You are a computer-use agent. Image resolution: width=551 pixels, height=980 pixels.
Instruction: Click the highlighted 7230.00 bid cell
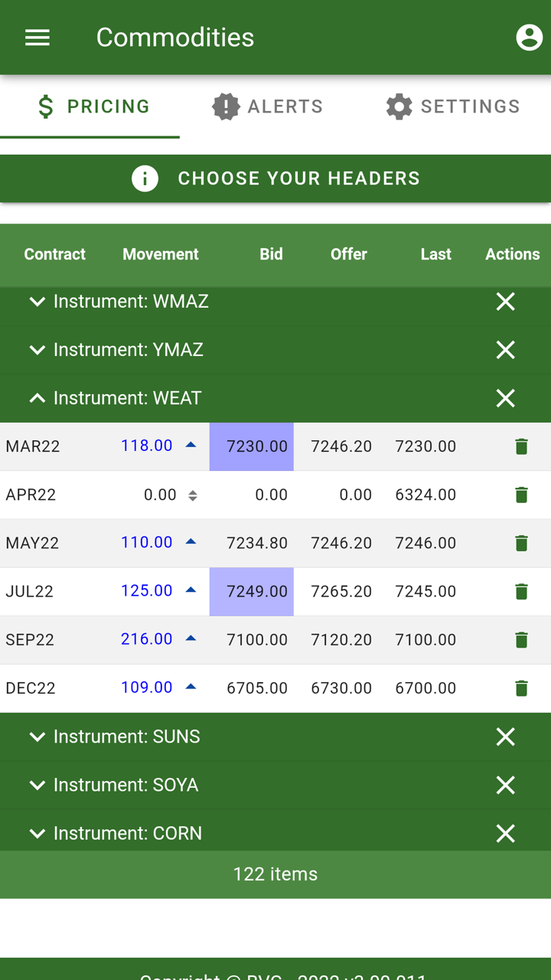click(252, 446)
